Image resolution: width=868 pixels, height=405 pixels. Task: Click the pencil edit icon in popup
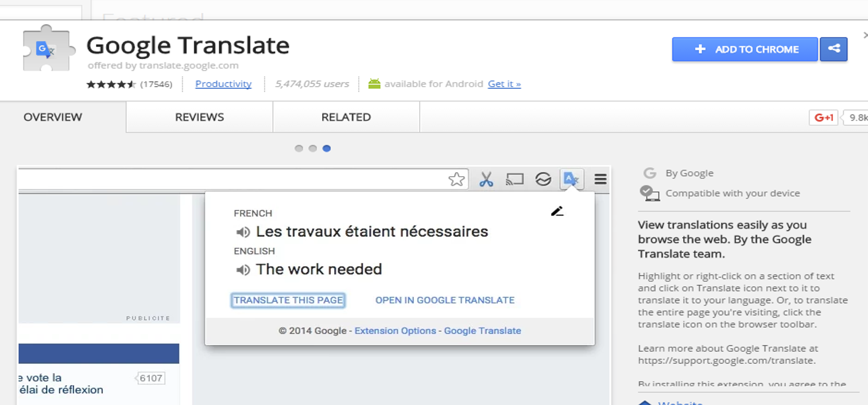coord(557,211)
